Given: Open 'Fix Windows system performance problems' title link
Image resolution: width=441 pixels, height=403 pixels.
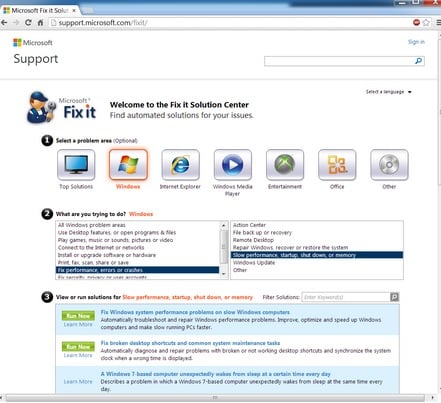Looking at the screenshot, I should click(x=195, y=312).
